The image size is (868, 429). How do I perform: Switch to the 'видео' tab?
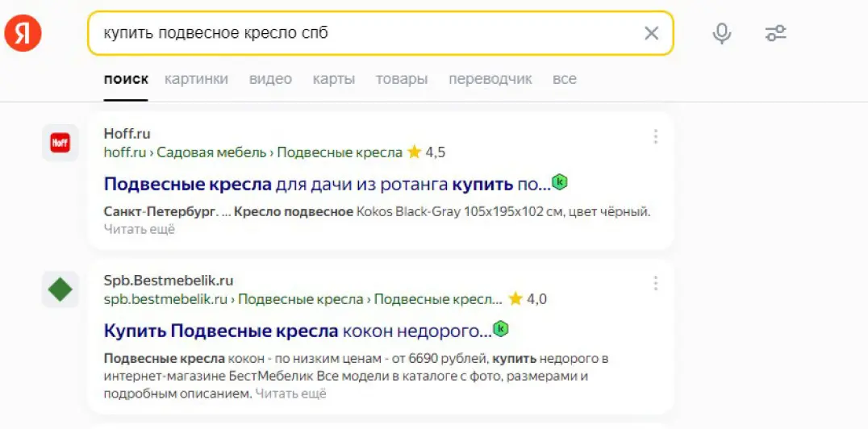(270, 79)
